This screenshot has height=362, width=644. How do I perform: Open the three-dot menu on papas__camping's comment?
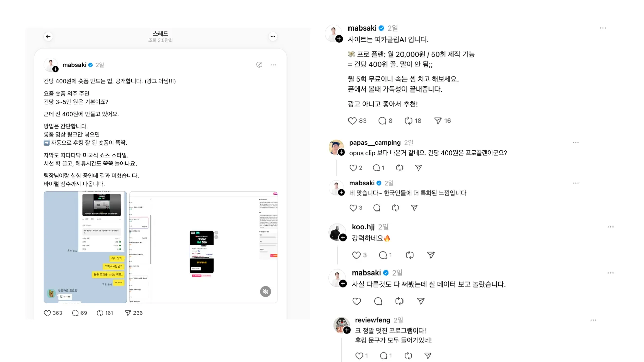tap(576, 143)
